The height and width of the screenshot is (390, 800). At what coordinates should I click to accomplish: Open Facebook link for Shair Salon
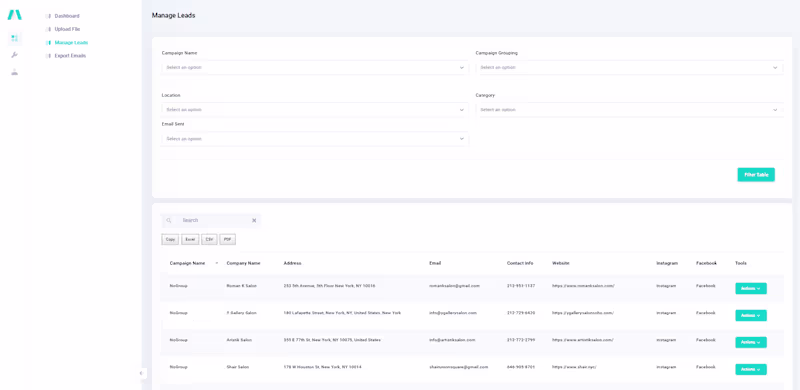(706, 367)
